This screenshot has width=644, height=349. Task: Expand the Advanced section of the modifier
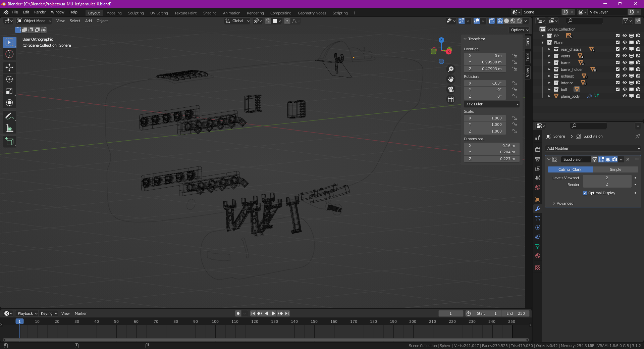click(565, 203)
